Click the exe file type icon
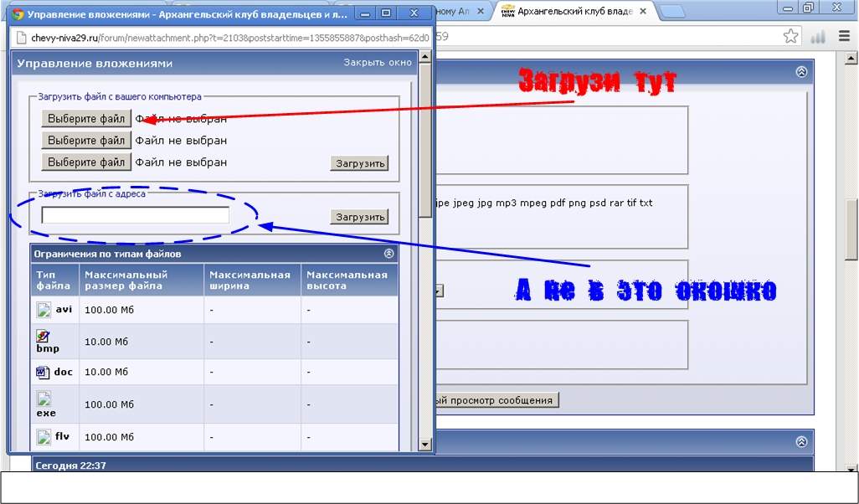859x504 pixels. 44,399
